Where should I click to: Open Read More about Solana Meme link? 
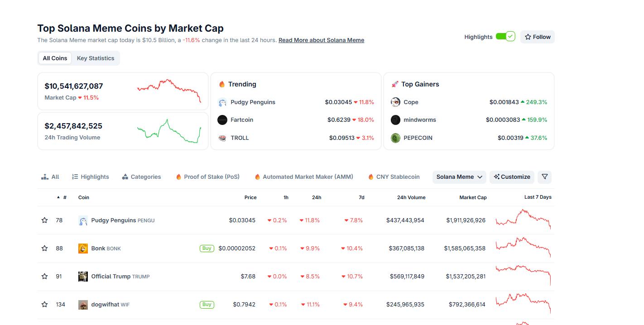click(321, 40)
